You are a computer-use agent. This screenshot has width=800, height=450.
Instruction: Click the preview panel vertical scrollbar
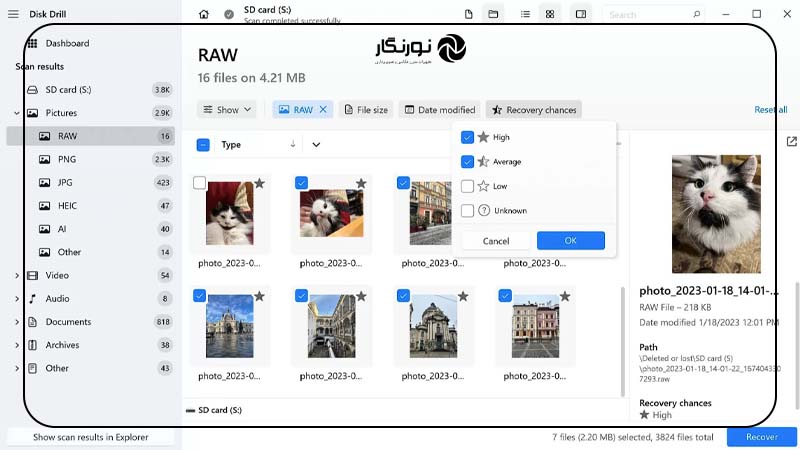pos(797,345)
